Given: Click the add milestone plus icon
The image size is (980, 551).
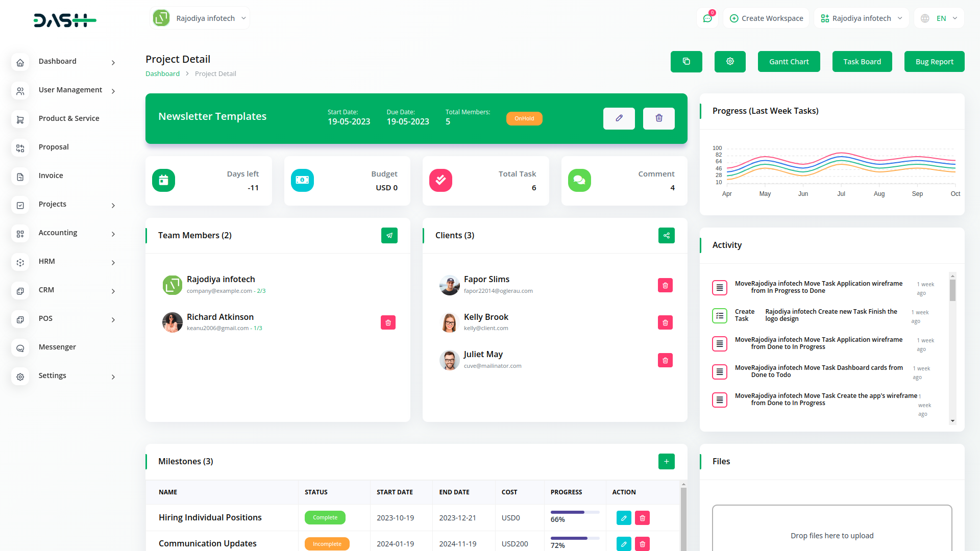Looking at the screenshot, I should tap(666, 461).
